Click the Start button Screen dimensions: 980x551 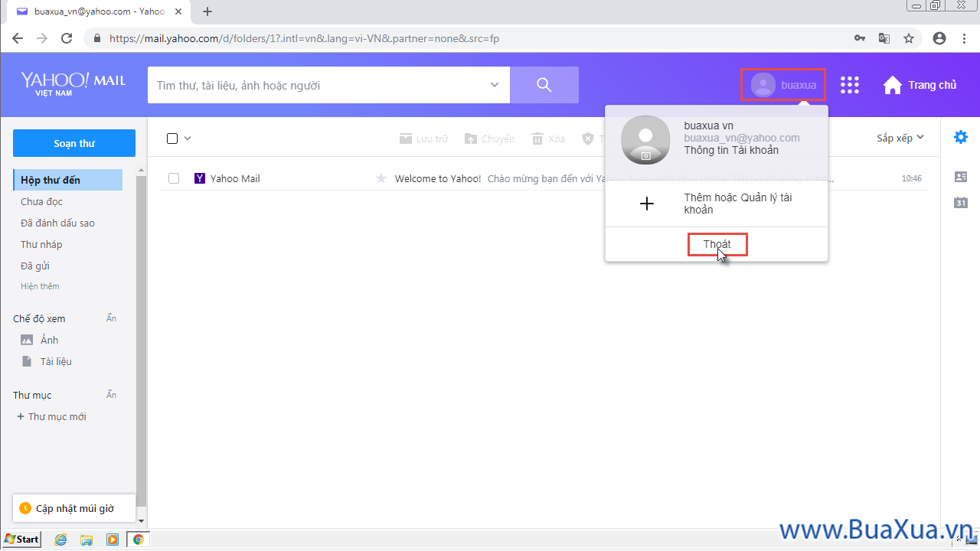click(21, 540)
